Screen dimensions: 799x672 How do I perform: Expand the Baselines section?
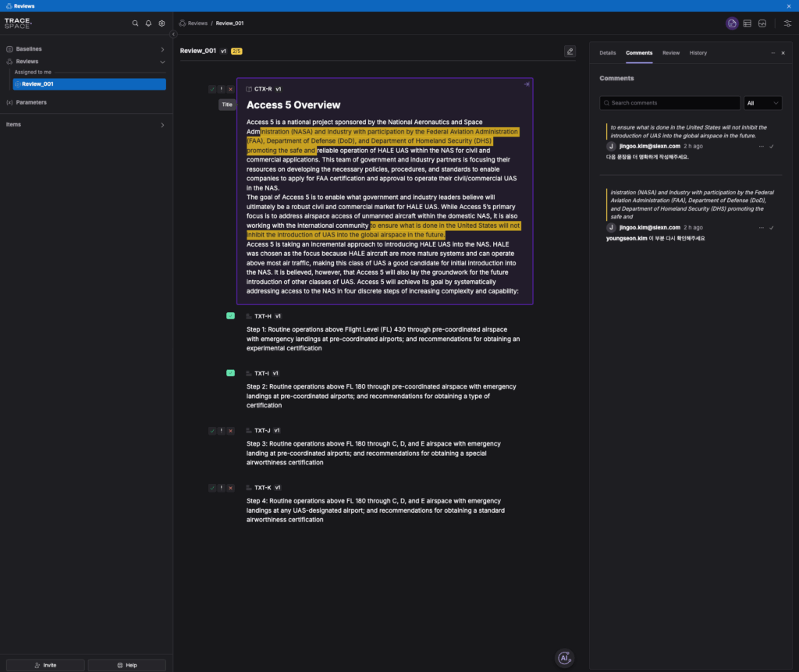(162, 49)
